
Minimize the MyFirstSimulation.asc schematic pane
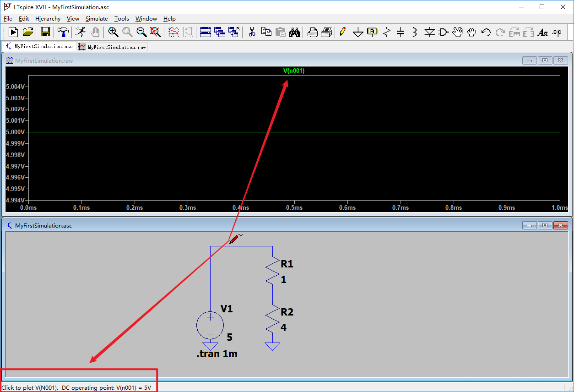coord(530,225)
